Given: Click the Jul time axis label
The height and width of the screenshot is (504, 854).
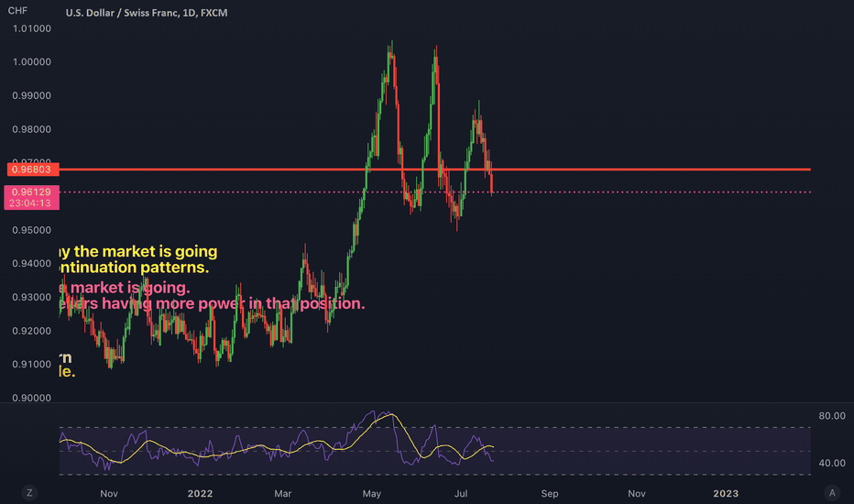Looking at the screenshot, I should click(461, 494).
